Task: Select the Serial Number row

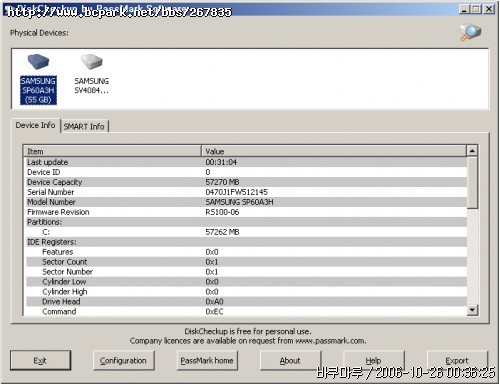Action: point(245,192)
